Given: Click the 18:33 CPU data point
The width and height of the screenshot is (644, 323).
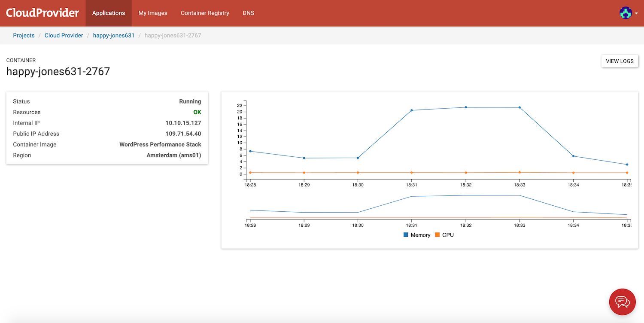Looking at the screenshot, I should [519, 172].
